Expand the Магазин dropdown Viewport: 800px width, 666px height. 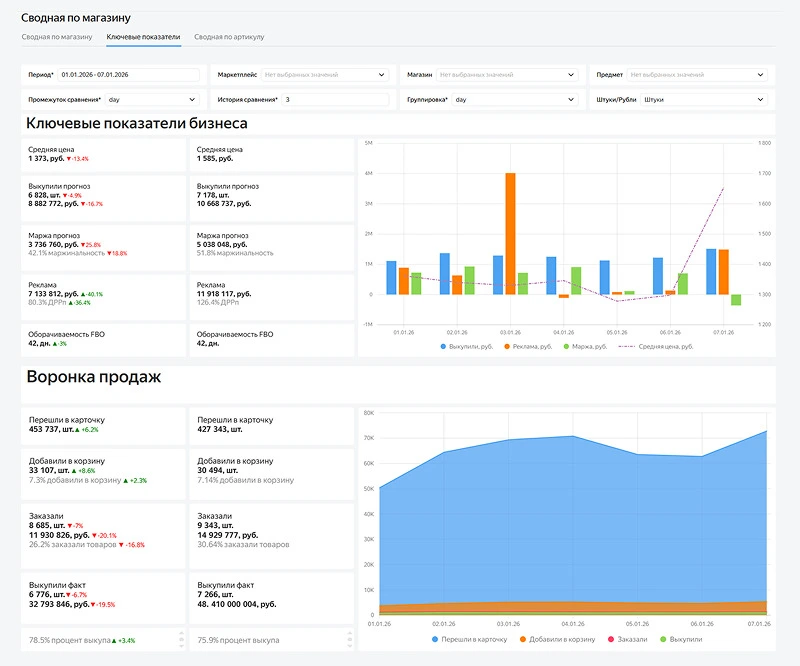tap(507, 75)
